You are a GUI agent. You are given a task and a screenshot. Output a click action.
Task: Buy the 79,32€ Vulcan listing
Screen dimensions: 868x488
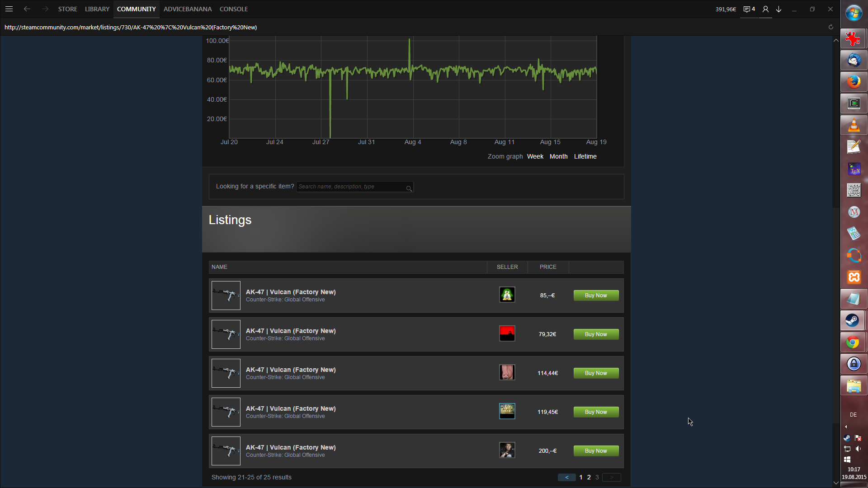(x=596, y=334)
